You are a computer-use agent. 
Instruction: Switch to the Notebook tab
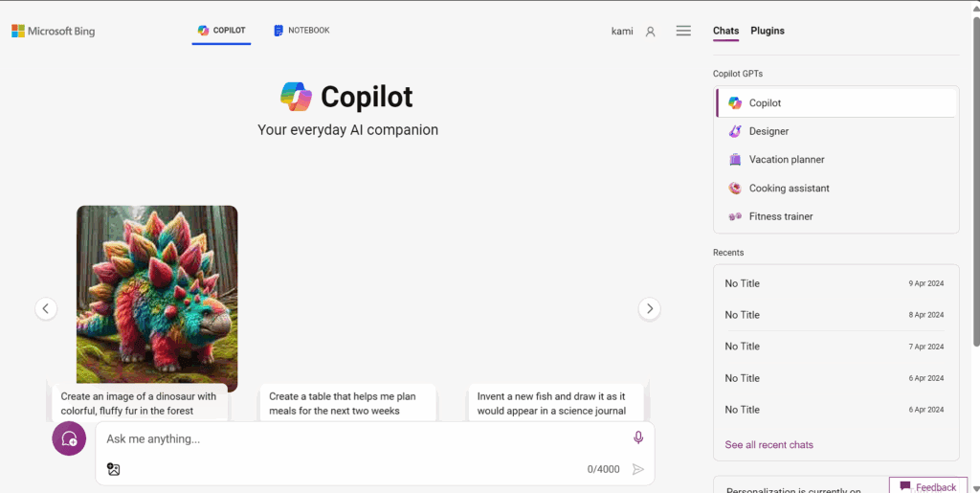(301, 31)
